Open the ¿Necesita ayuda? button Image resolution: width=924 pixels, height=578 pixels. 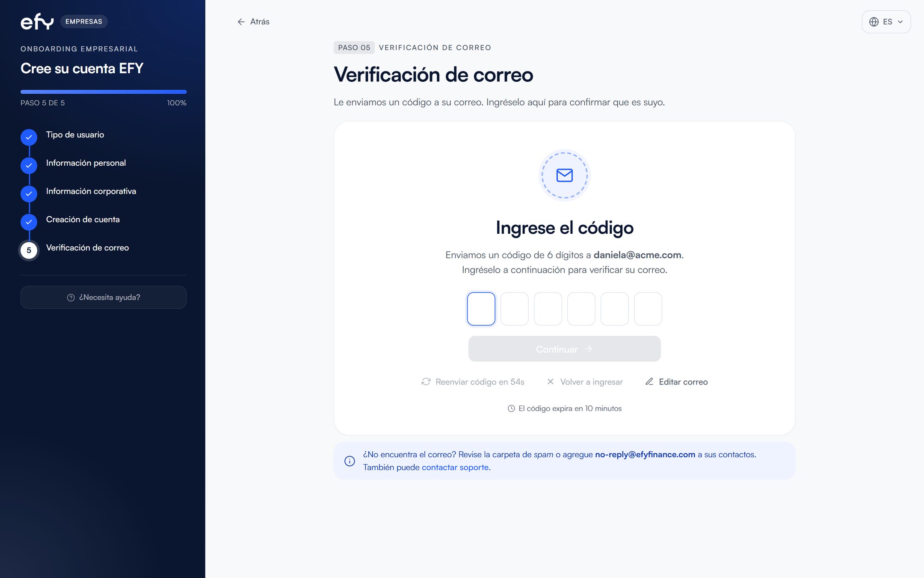pyautogui.click(x=104, y=298)
